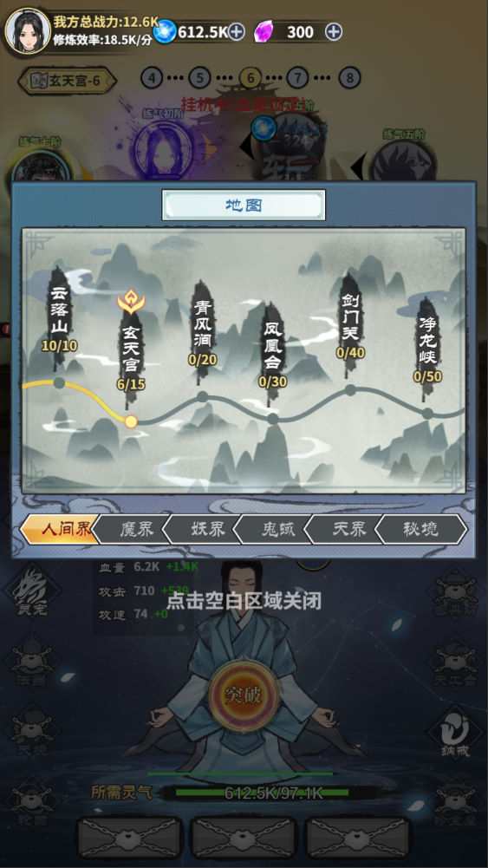Select the golden 玄天宫 node on path
This screenshot has width=488, height=868.
tap(131, 421)
